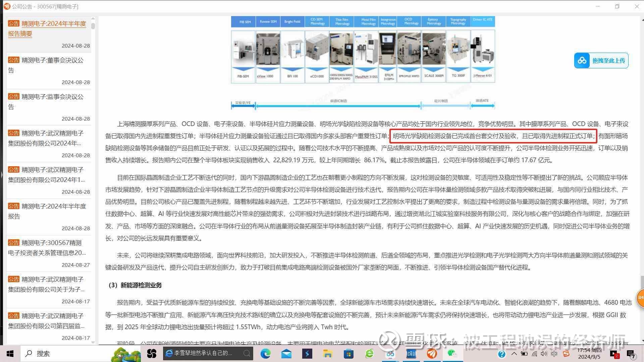Click the 拖拽至此上传 cloud upload button
Screen dimensions: 644x362
point(601,61)
